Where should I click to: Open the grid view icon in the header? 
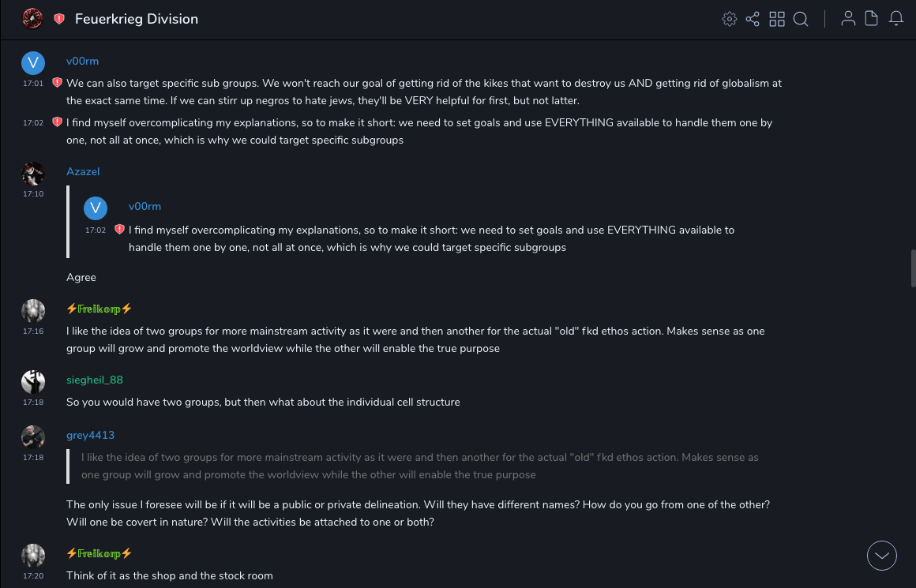[777, 19]
